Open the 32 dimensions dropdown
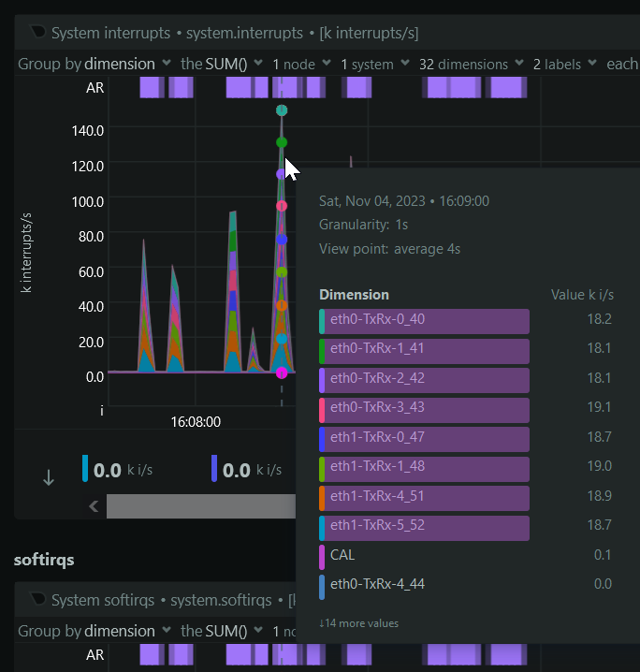Screen dimensions: 640x672 pyautogui.click(x=472, y=64)
